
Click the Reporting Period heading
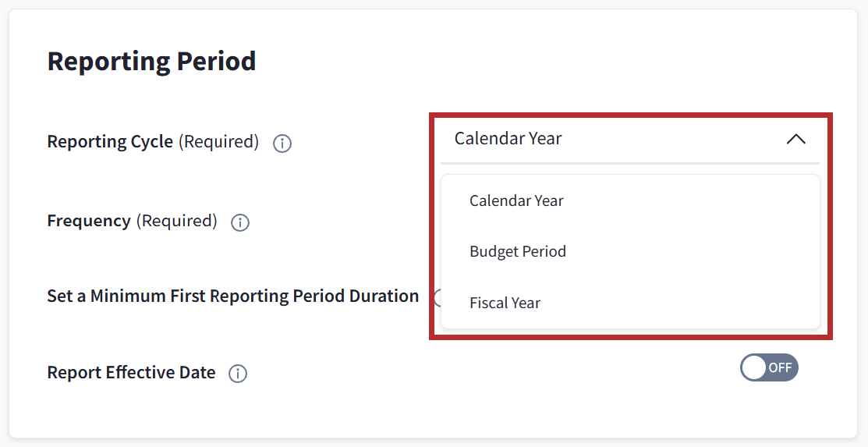click(151, 61)
